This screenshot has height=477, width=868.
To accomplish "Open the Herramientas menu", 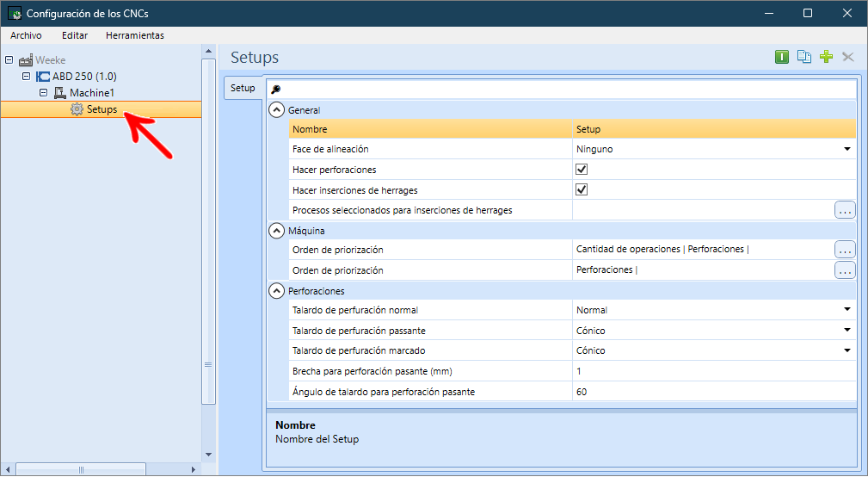I will [135, 35].
